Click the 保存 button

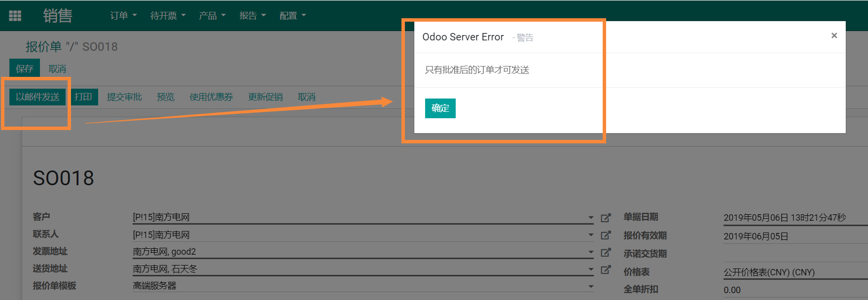(x=24, y=68)
